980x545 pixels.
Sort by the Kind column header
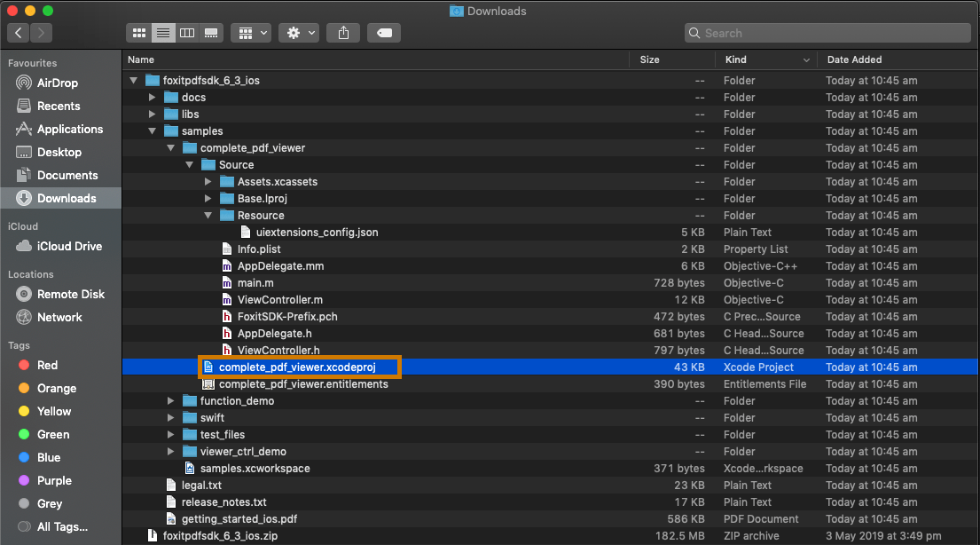pos(767,59)
